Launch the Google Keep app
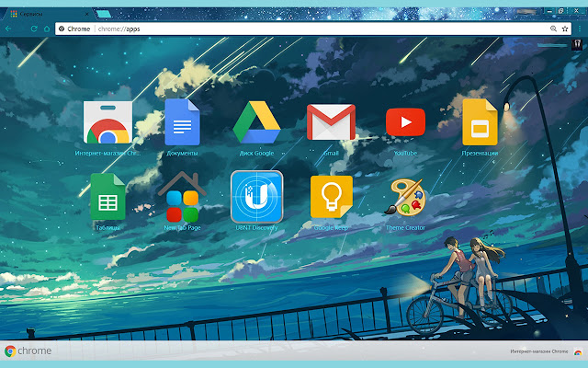Viewport: 588px width, 368px height. pos(331,196)
